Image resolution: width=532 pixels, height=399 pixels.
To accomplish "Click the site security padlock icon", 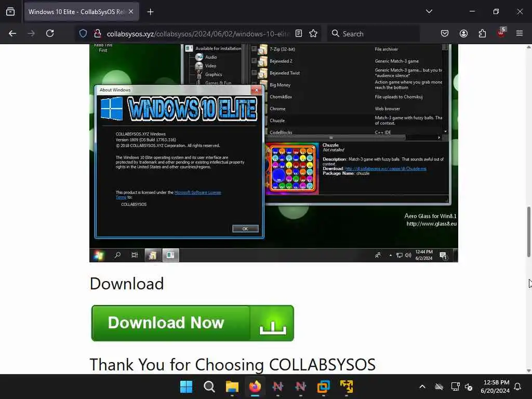I will click(x=98, y=33).
